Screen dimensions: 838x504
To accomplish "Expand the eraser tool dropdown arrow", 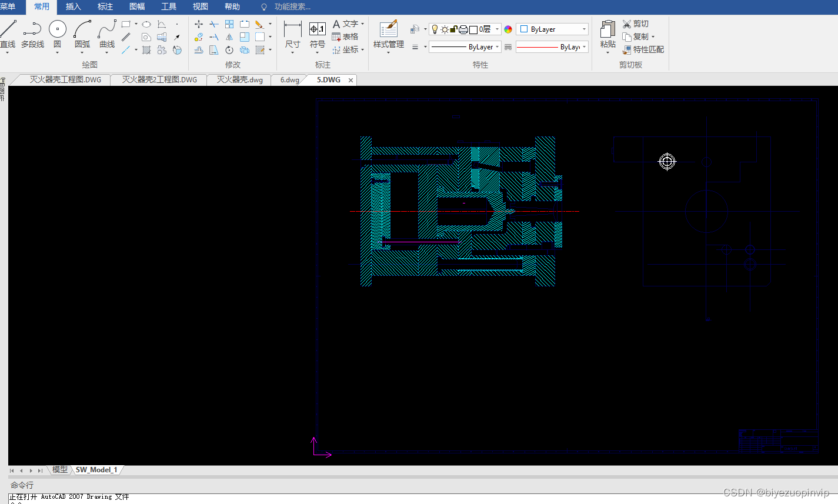I will coord(270,24).
